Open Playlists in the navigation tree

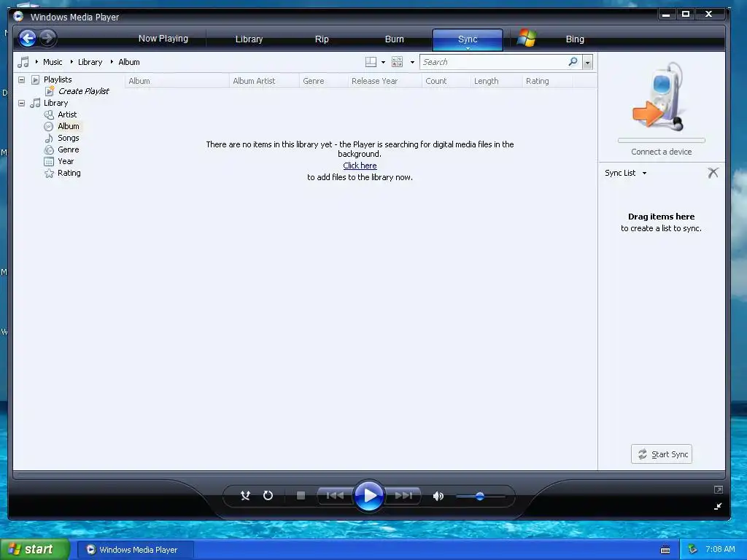coord(58,79)
